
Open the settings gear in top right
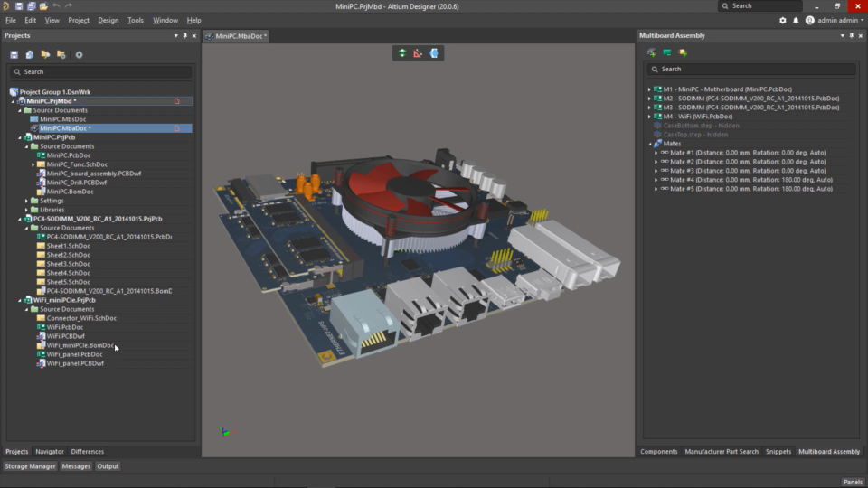point(783,21)
